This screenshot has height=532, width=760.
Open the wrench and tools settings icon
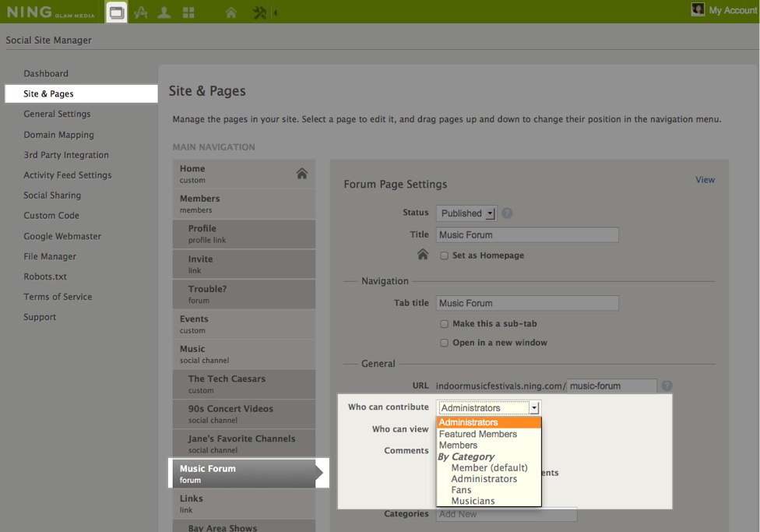259,12
